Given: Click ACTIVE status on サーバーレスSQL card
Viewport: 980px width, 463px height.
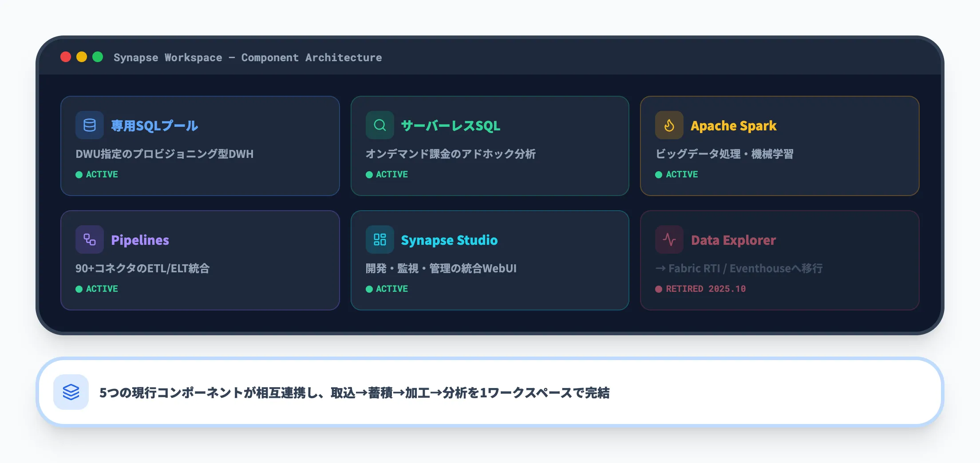Looking at the screenshot, I should click(387, 174).
